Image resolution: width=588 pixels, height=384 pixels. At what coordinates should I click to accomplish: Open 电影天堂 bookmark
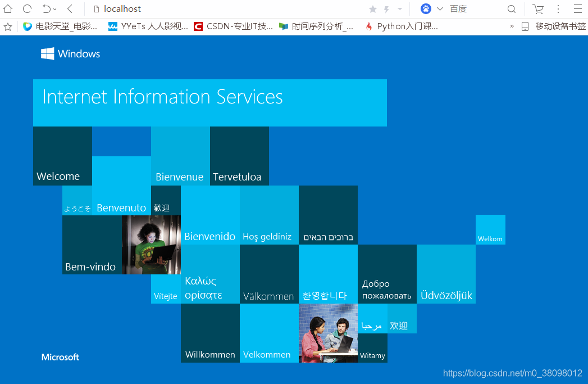(60, 26)
